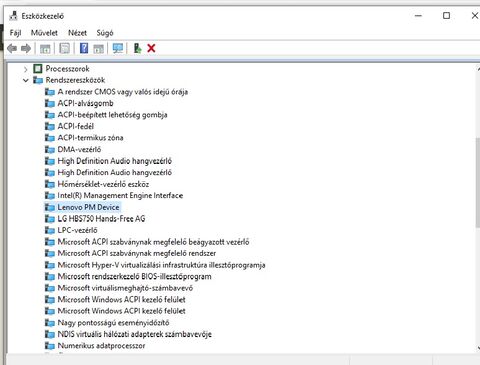Open the Súgó menu
Image resolution: width=480 pixels, height=365 pixels.
tap(105, 33)
